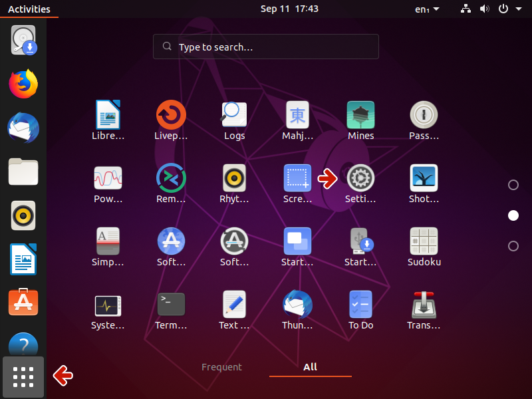The image size is (532, 399).
Task: Select the All apps tab
Action: tap(310, 367)
